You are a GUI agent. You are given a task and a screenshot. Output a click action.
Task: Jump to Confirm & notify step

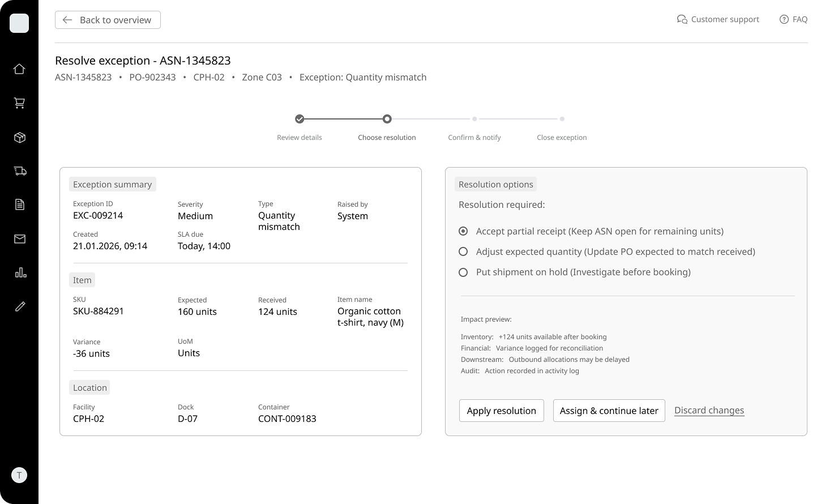click(474, 119)
